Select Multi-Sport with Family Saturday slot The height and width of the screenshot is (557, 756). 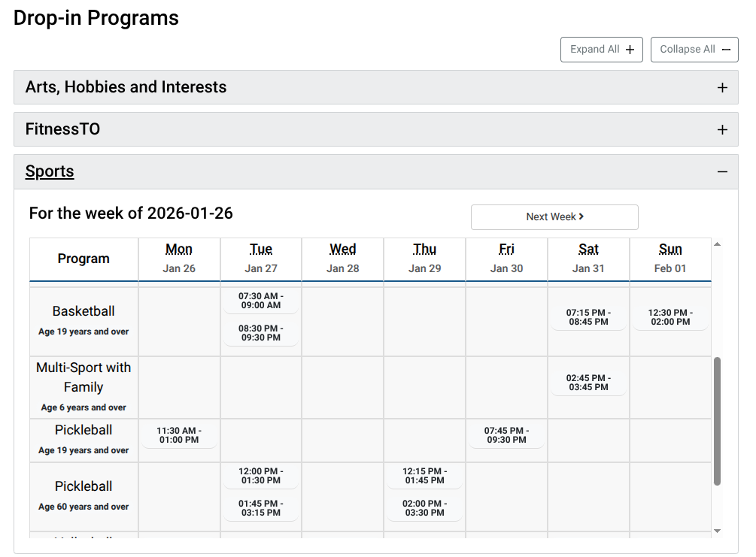click(588, 383)
